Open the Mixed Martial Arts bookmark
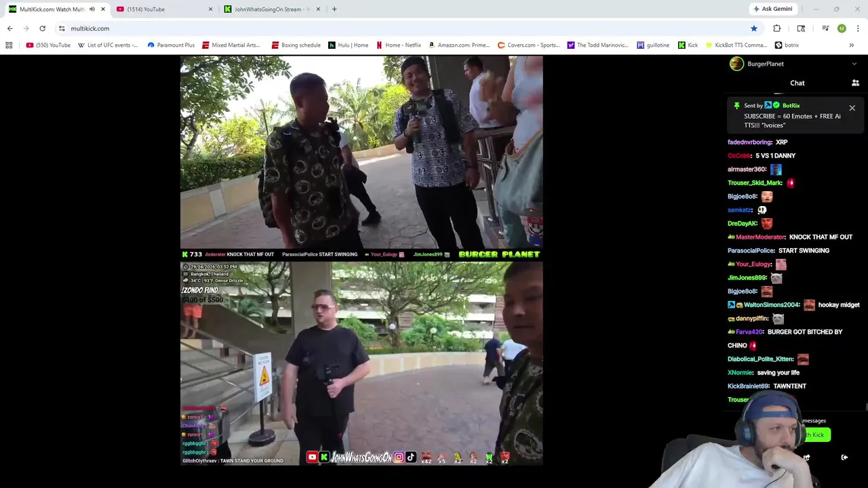Image resolution: width=868 pixels, height=488 pixels. click(x=231, y=45)
